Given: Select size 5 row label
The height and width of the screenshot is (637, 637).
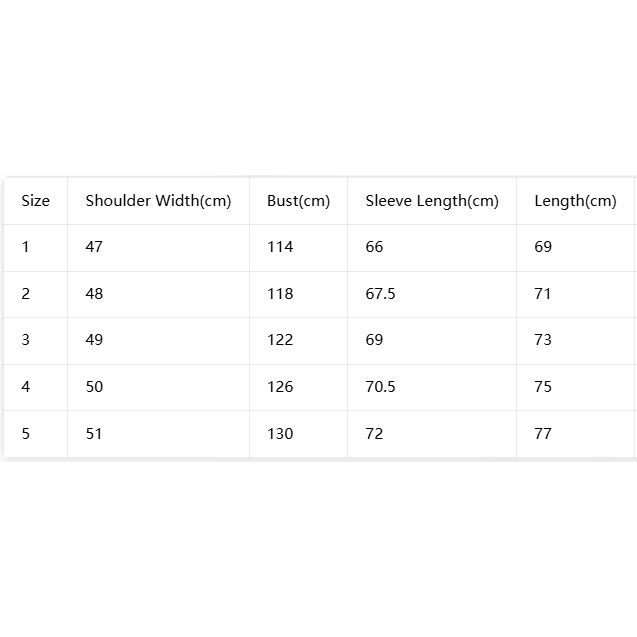Looking at the screenshot, I should (x=25, y=434).
